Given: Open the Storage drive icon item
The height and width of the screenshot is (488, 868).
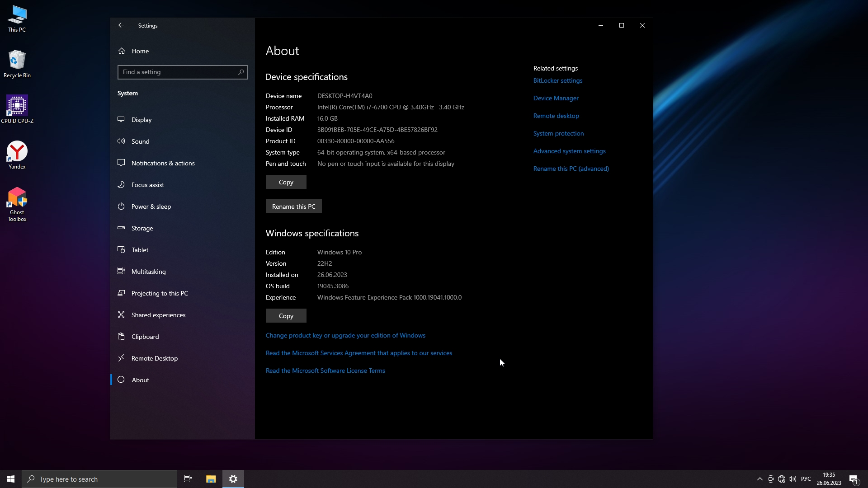Looking at the screenshot, I should pos(121,228).
